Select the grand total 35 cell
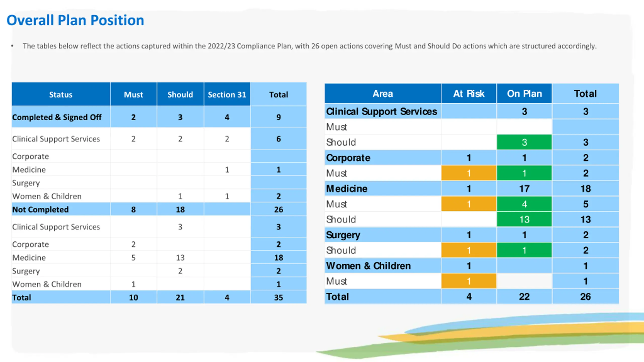 (278, 297)
